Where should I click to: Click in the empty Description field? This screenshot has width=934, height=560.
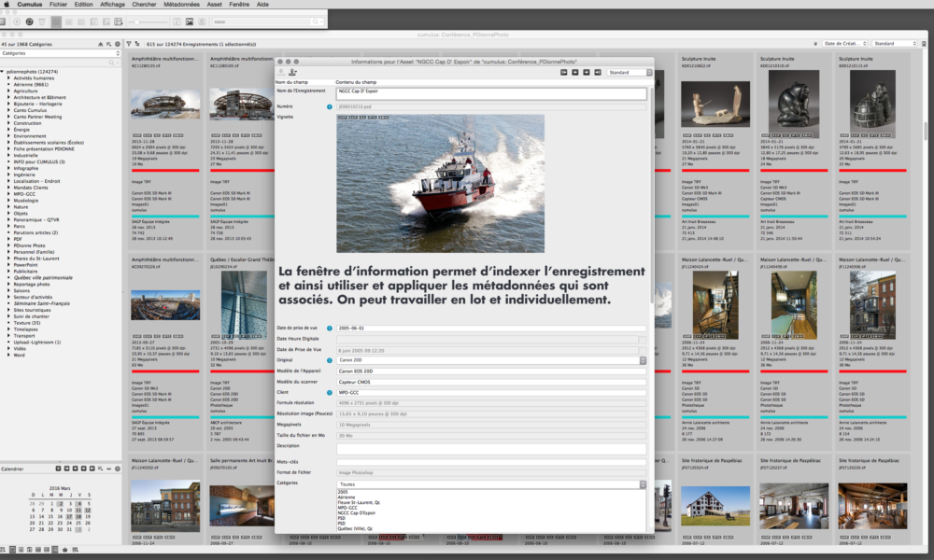click(491, 449)
